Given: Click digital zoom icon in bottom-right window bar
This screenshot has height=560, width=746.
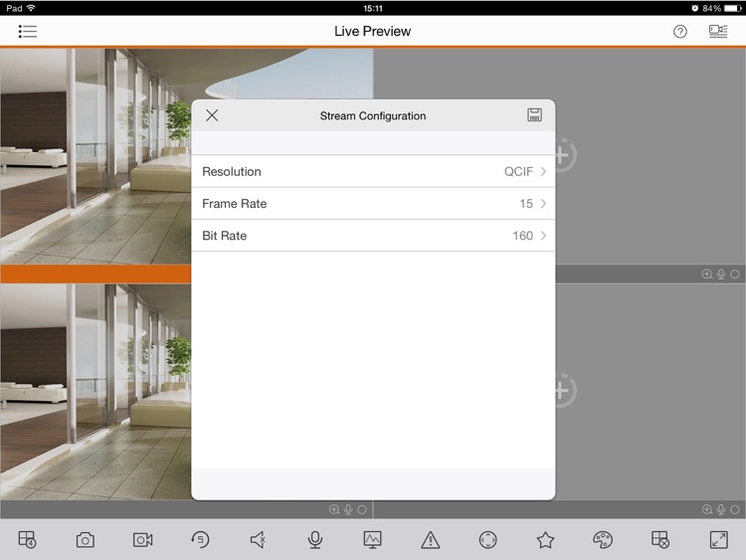Looking at the screenshot, I should pyautogui.click(x=707, y=509).
